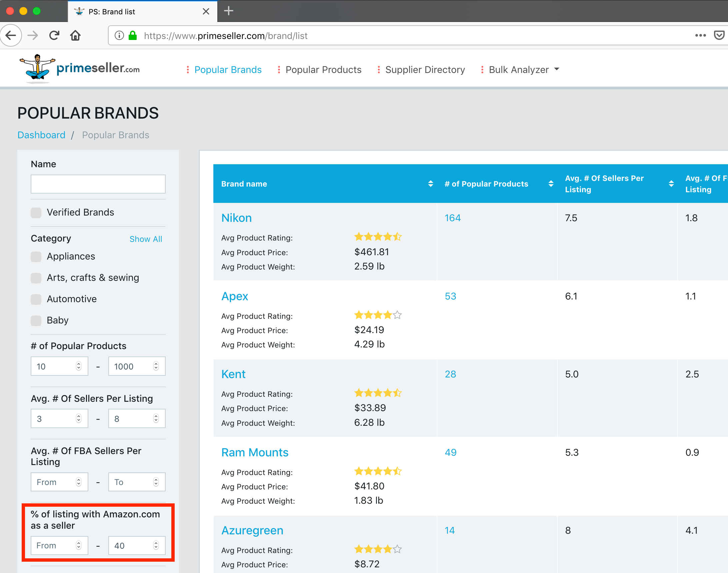
Task: Click Nikon's price $461.81
Action: click(x=372, y=252)
